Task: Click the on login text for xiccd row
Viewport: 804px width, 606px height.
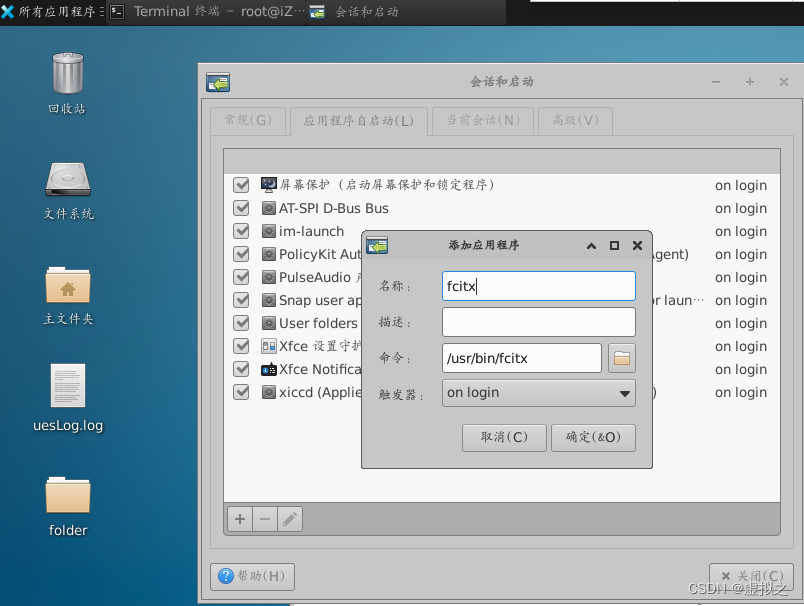Action: point(741,392)
